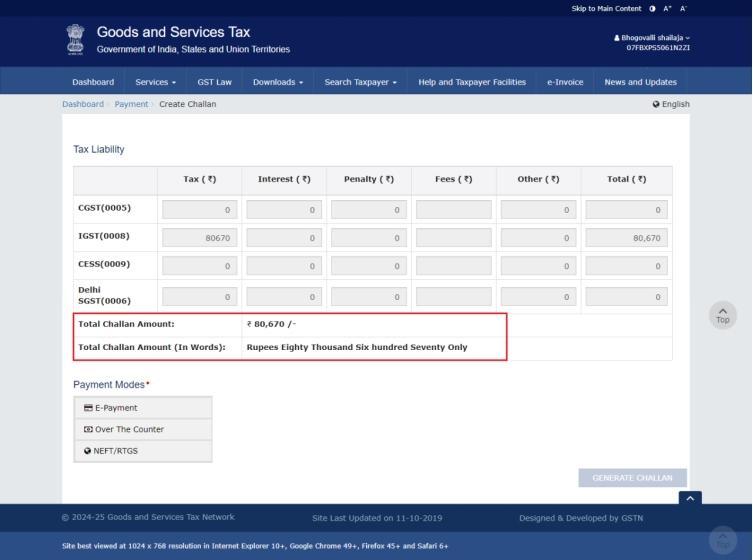Open the e-Invoice menu item

pos(565,82)
